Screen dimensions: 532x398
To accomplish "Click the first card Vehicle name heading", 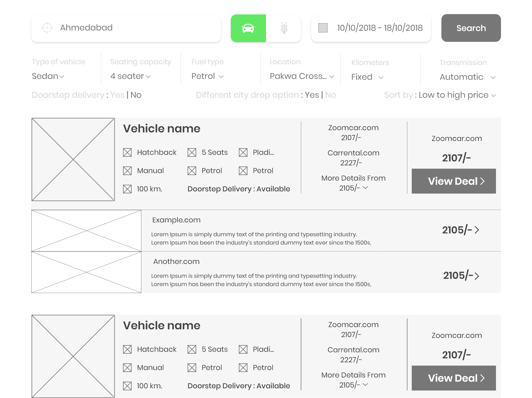I will click(162, 129).
